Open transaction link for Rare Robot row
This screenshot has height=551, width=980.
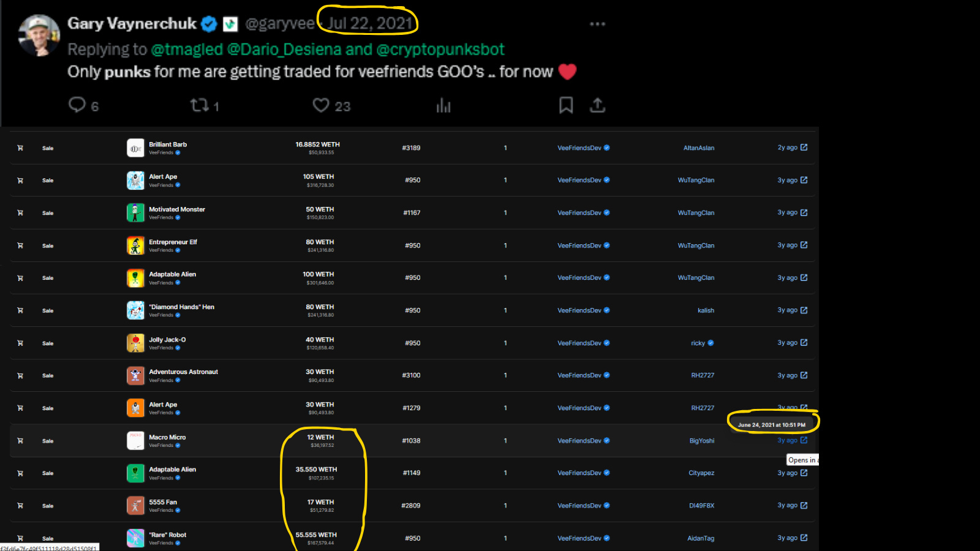click(x=804, y=538)
